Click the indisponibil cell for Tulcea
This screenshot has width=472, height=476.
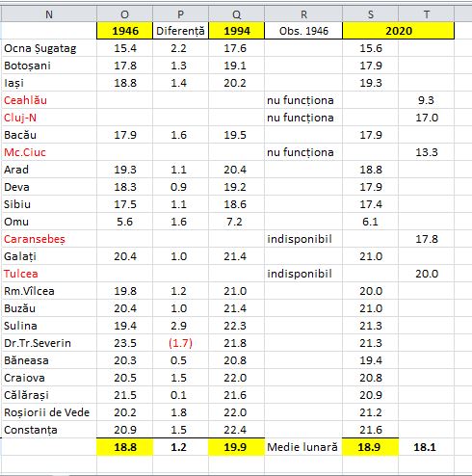(x=303, y=274)
